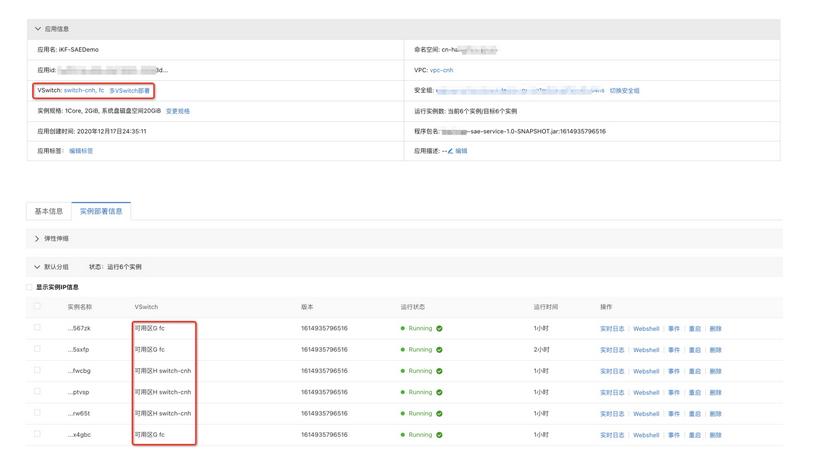The image size is (814, 461).
Task: Switch to the 基本信息 tab
Action: [49, 211]
